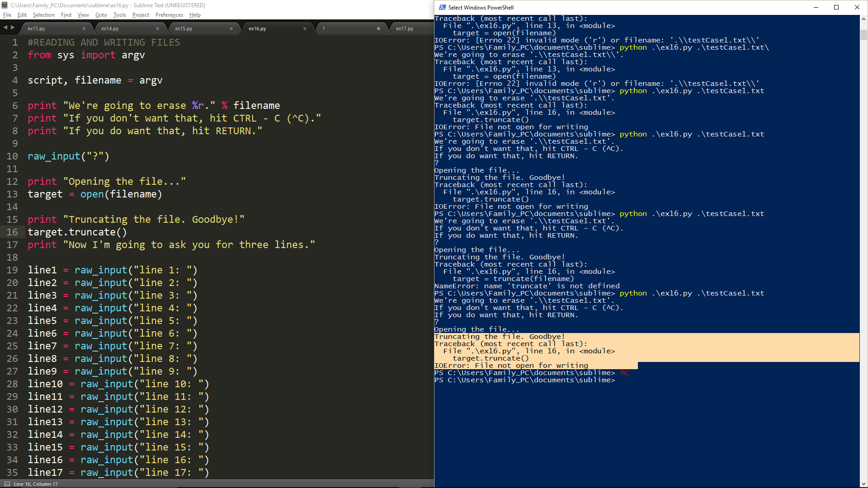
Task: Open the Goto menu
Action: (x=101, y=15)
